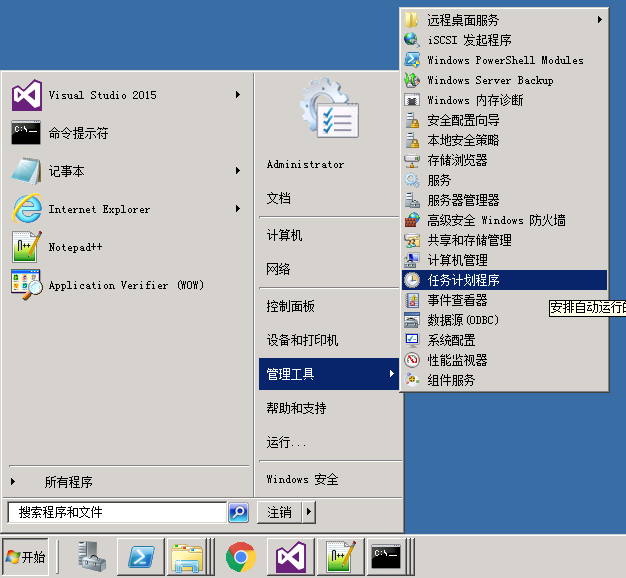Click the 开始 Start button
Screen dimensions: 626x578
pos(25,556)
